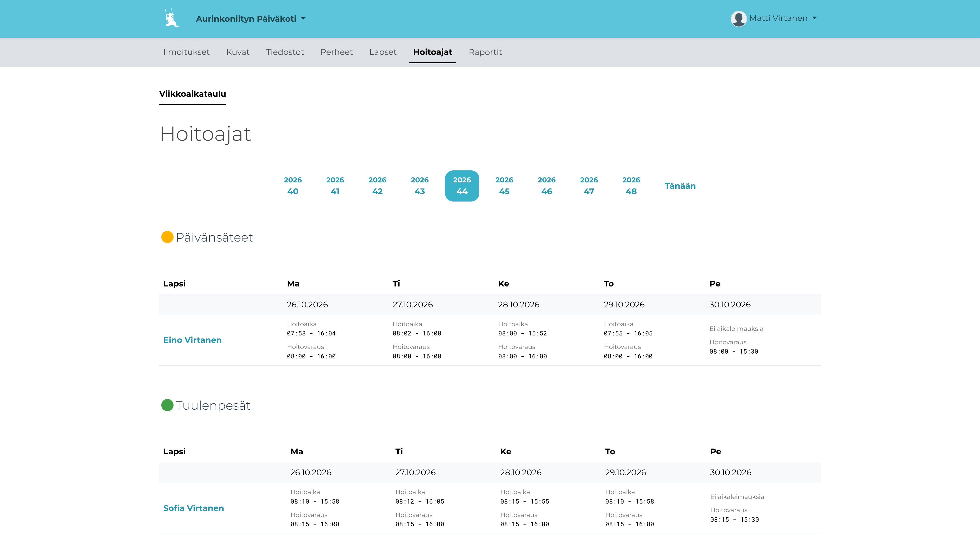Image resolution: width=980 pixels, height=551 pixels.
Task: Choose week 2026 47
Action: tap(589, 185)
